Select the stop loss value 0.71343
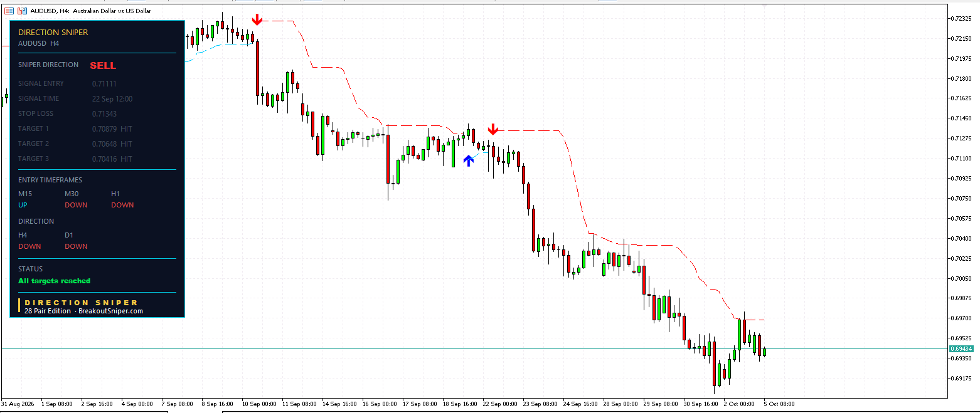This screenshot has height=413, width=980. pyautogui.click(x=104, y=113)
